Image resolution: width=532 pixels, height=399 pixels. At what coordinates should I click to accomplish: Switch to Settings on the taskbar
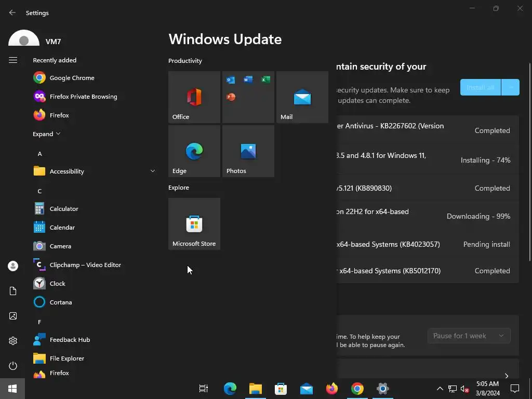point(383,389)
